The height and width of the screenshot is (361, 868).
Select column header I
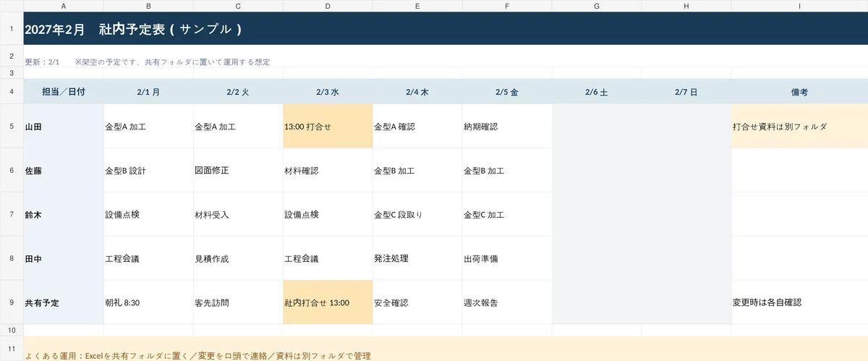[799, 6]
